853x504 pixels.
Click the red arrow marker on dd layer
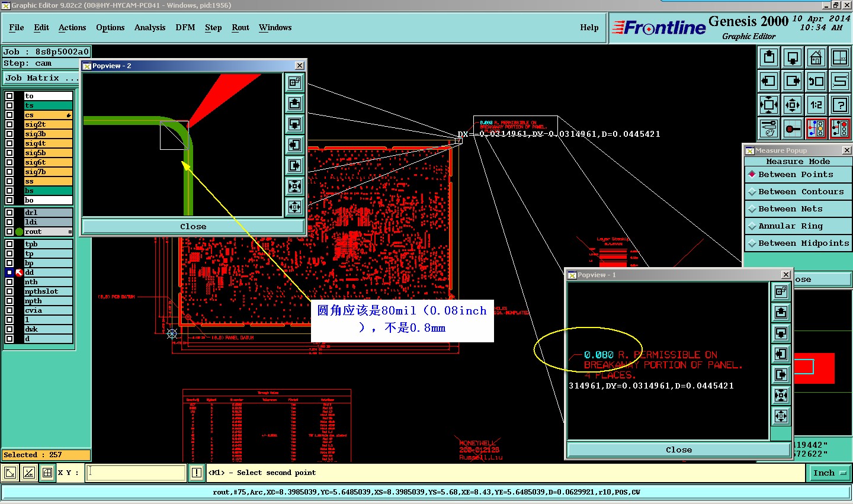(x=19, y=272)
